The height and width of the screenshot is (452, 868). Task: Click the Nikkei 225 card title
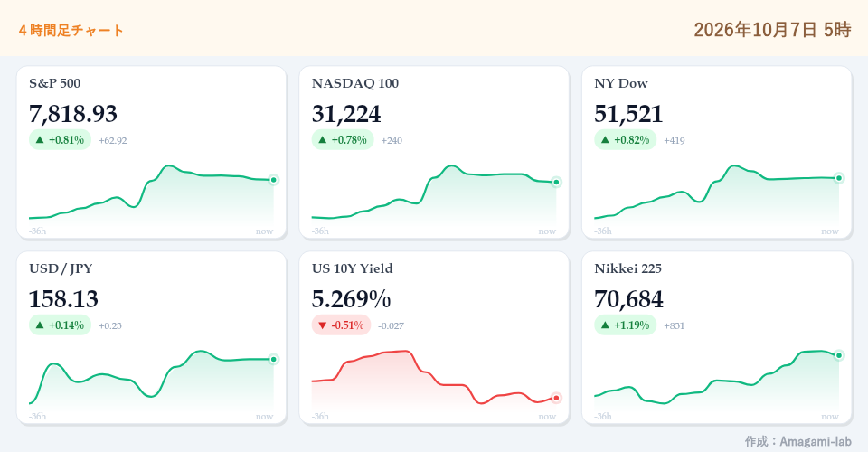tap(627, 268)
